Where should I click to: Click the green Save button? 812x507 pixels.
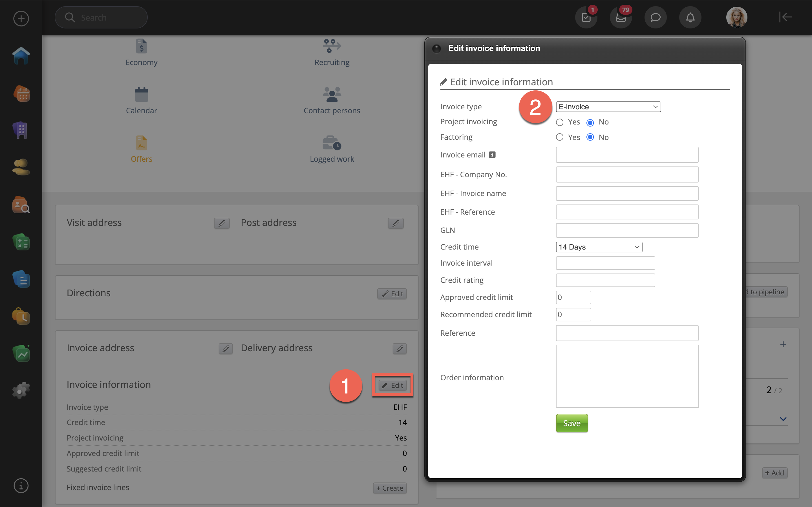[572, 423]
